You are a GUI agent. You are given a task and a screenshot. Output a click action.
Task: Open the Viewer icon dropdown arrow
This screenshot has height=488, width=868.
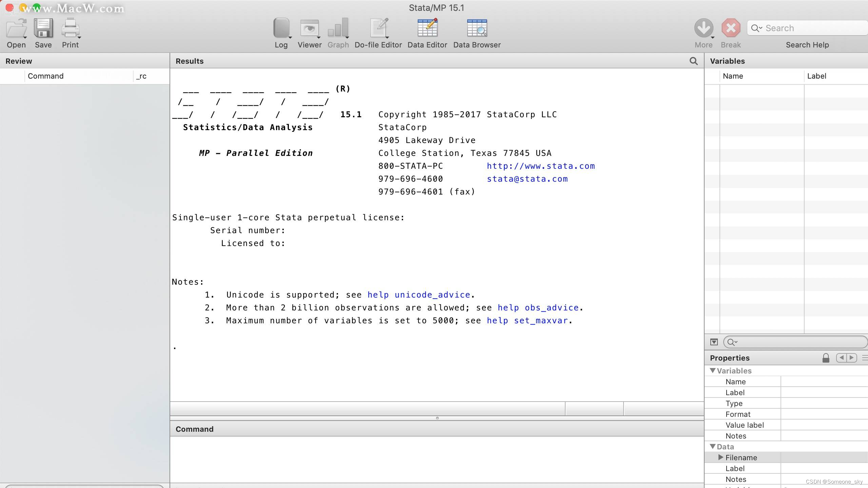pyautogui.click(x=319, y=37)
